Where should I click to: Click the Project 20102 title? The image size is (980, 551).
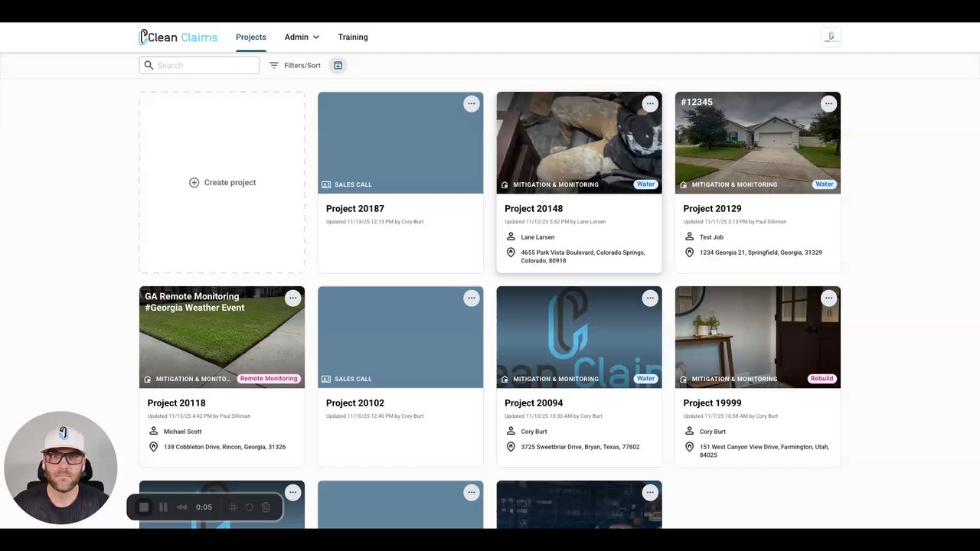355,403
